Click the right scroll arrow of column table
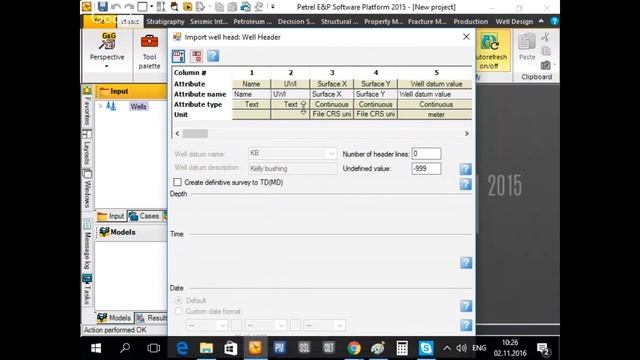 tap(467, 133)
